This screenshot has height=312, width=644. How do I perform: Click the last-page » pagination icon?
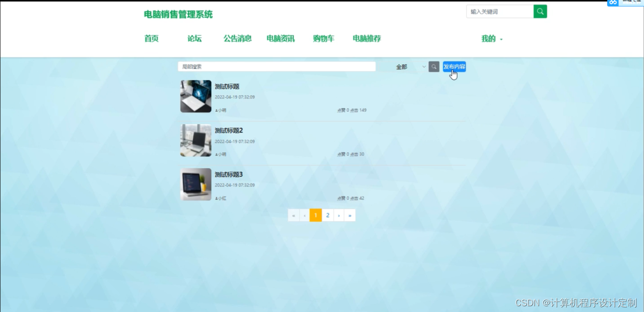click(x=350, y=215)
